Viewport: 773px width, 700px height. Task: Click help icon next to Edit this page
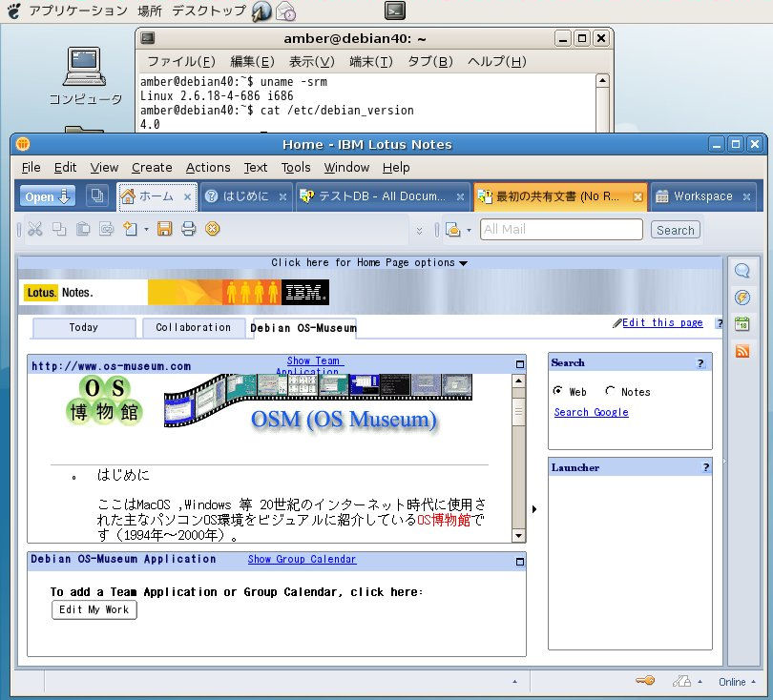tap(720, 323)
